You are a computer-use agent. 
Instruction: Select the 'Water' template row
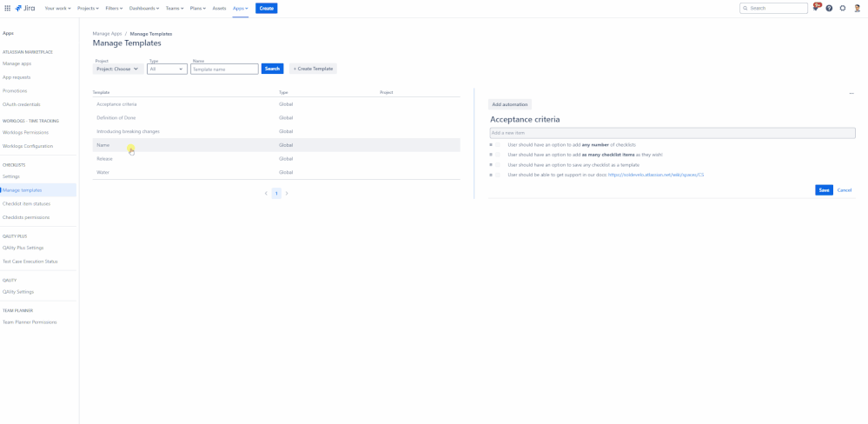pyautogui.click(x=276, y=172)
